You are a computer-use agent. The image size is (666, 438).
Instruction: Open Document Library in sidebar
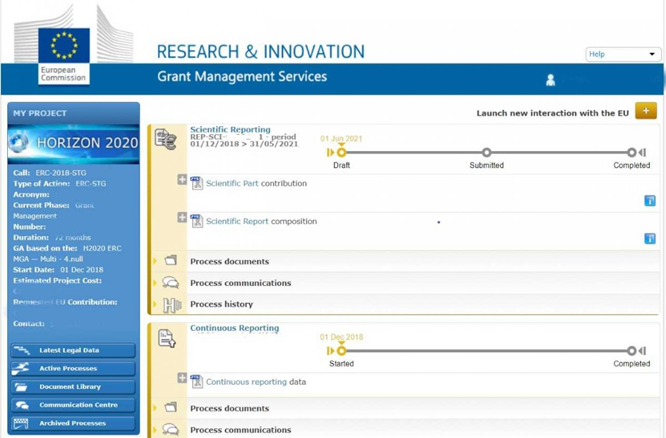73,387
